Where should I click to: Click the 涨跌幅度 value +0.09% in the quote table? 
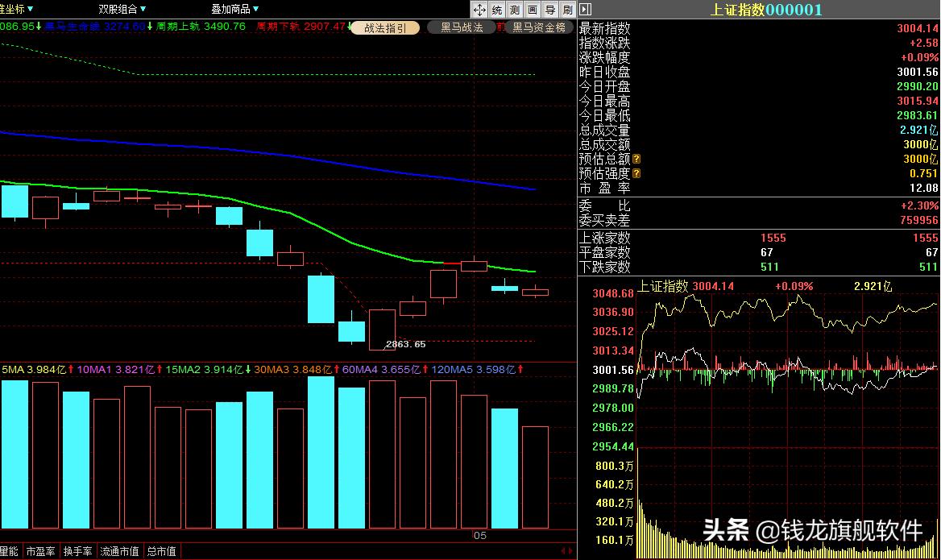[918, 57]
